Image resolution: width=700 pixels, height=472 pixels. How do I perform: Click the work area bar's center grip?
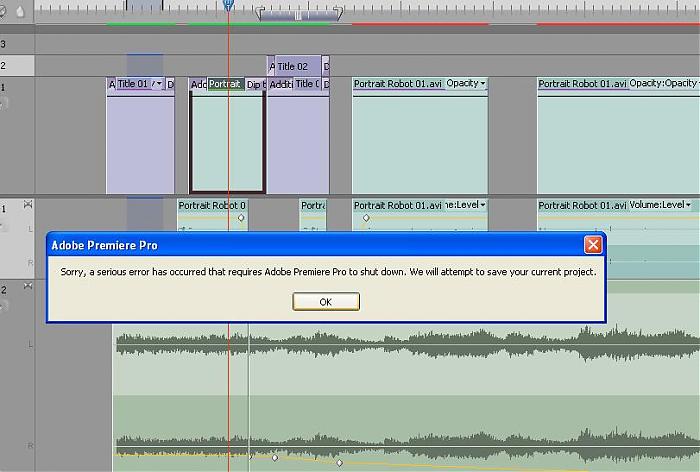pyautogui.click(x=298, y=16)
